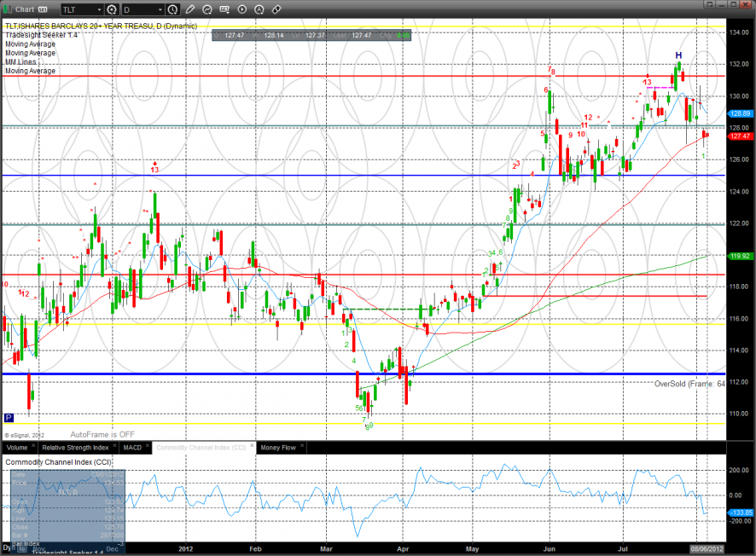Open the MACD indicator tab

pos(132,447)
